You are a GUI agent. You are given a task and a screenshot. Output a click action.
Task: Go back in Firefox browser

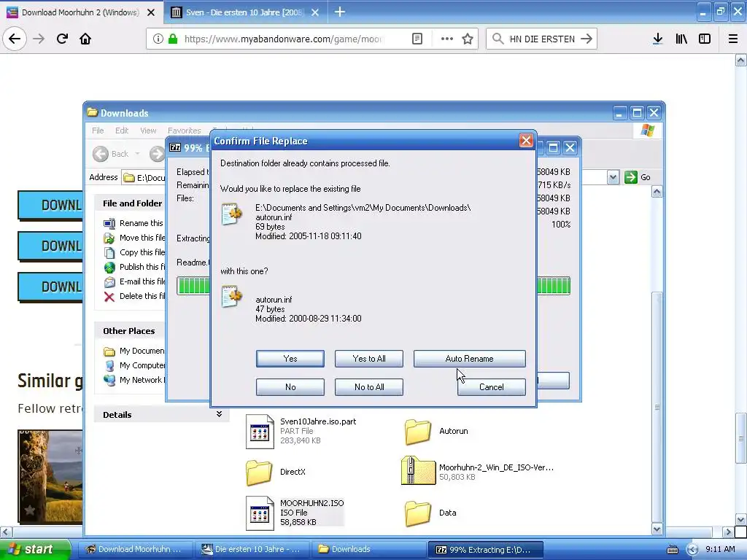point(15,39)
